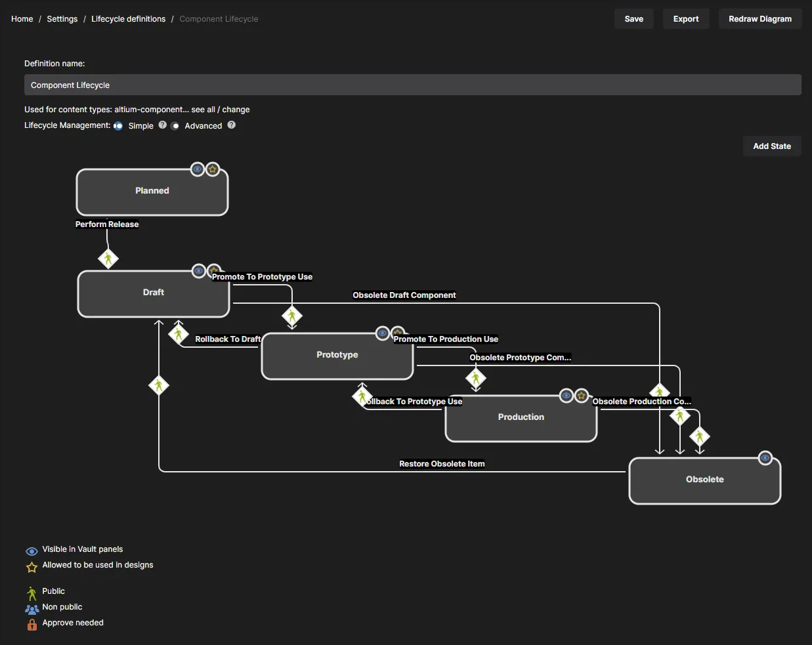
Task: Toggle Prototype state visibility eye
Action: (x=383, y=333)
